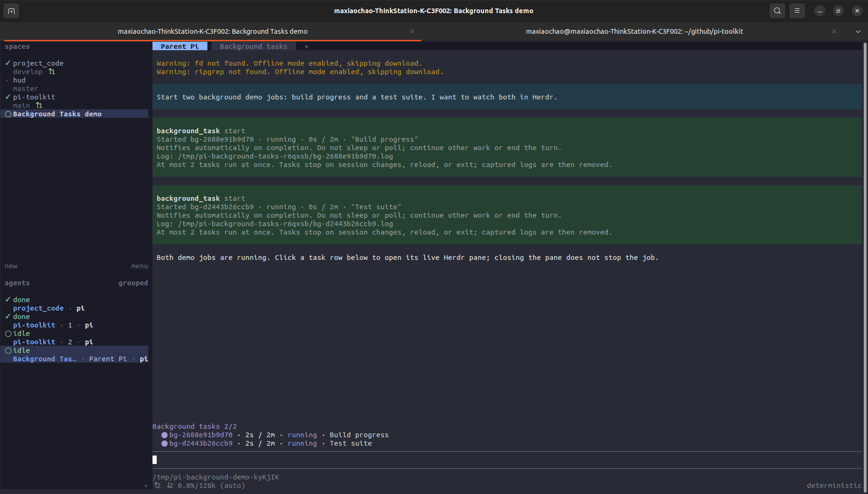This screenshot has width=868, height=494.
Task: Click the /tmp/pi-background-demo-kyKjIK path
Action: coord(216,477)
